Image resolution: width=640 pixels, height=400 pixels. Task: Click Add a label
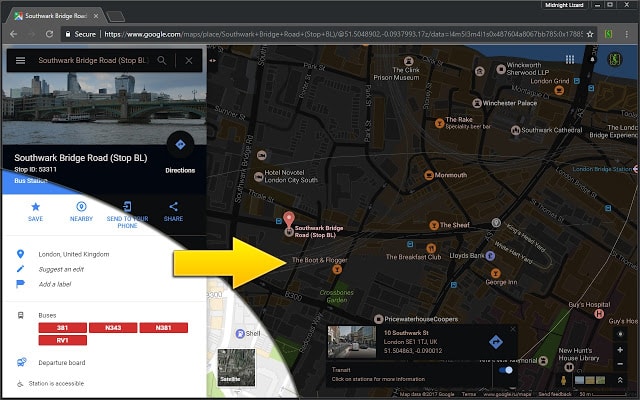[x=55, y=284]
